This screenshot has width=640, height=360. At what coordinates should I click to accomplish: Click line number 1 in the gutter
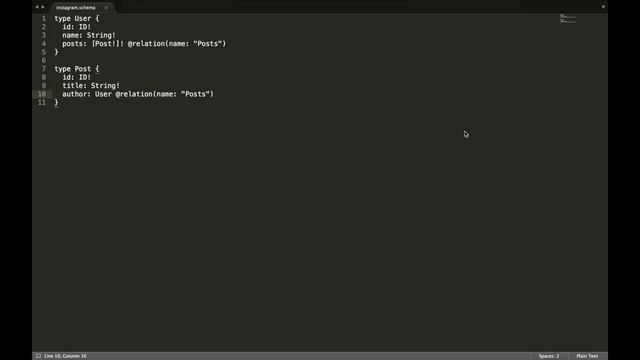pyautogui.click(x=44, y=18)
